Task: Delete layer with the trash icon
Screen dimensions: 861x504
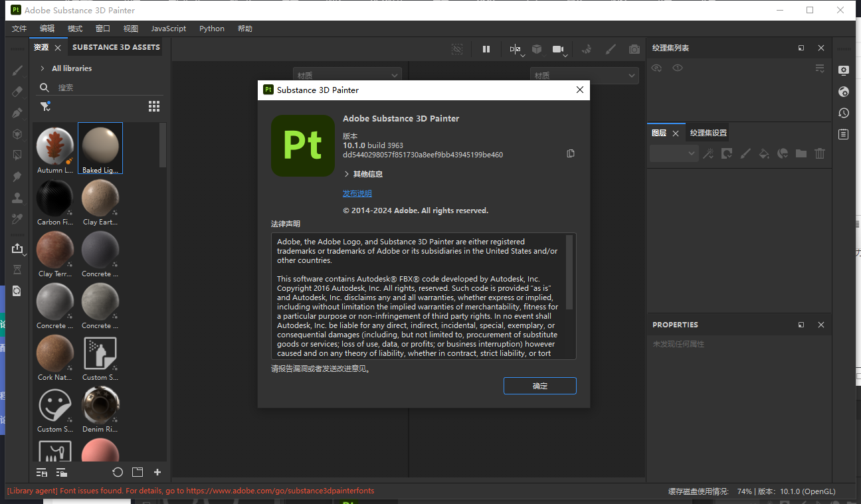Action: coord(820,153)
